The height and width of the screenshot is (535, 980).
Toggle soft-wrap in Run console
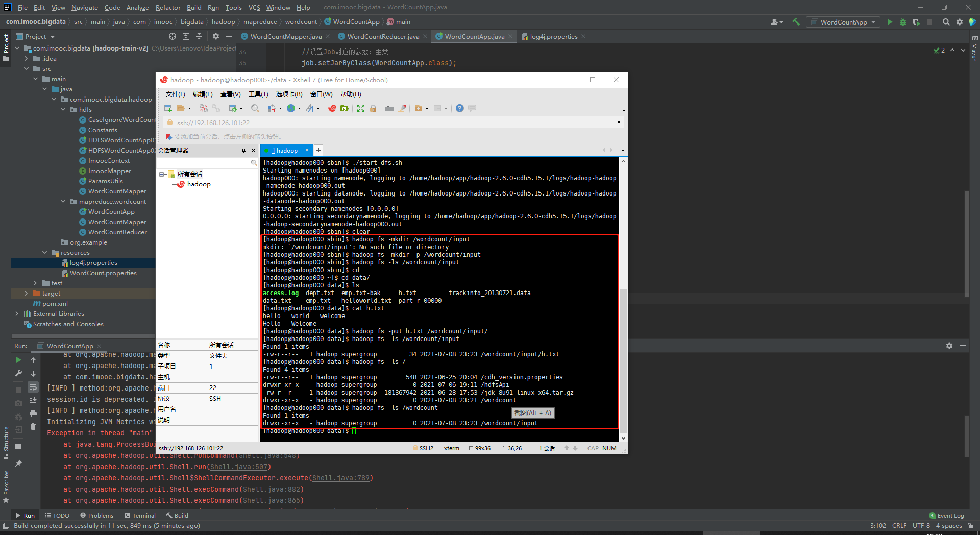pyautogui.click(x=33, y=387)
